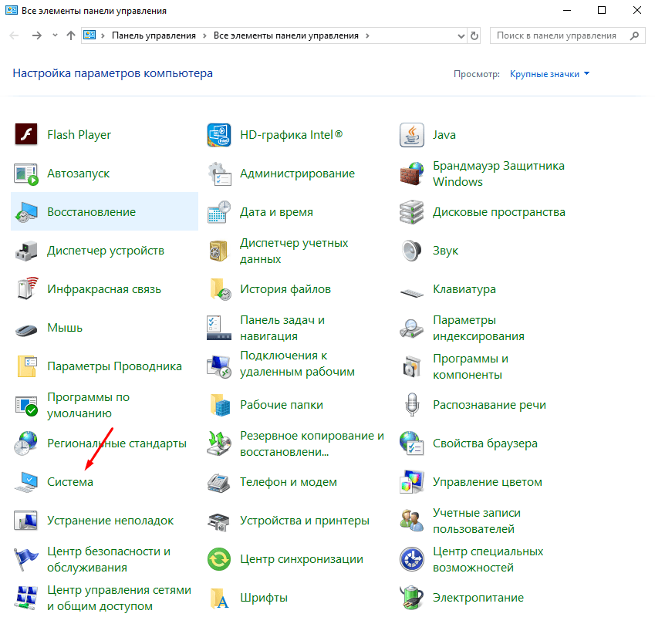Open Подключения к удаленным рабочим link
This screenshot has height=644, width=655.
click(297, 363)
